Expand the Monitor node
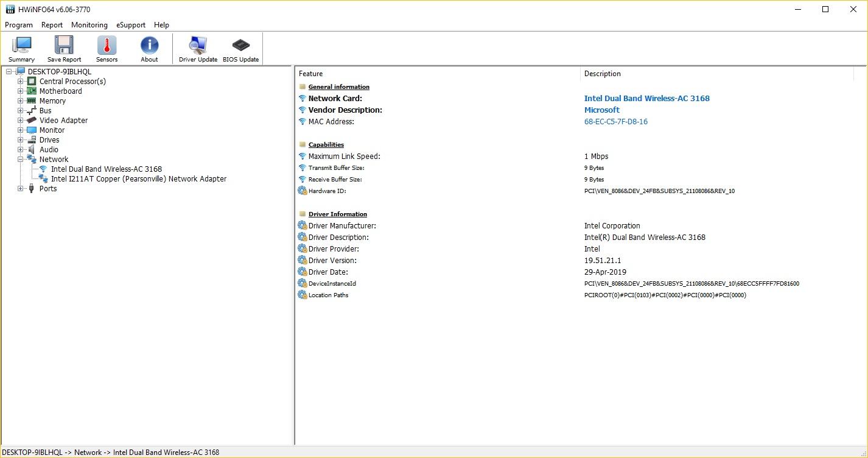Screen dimensions: 868x458 21,130
